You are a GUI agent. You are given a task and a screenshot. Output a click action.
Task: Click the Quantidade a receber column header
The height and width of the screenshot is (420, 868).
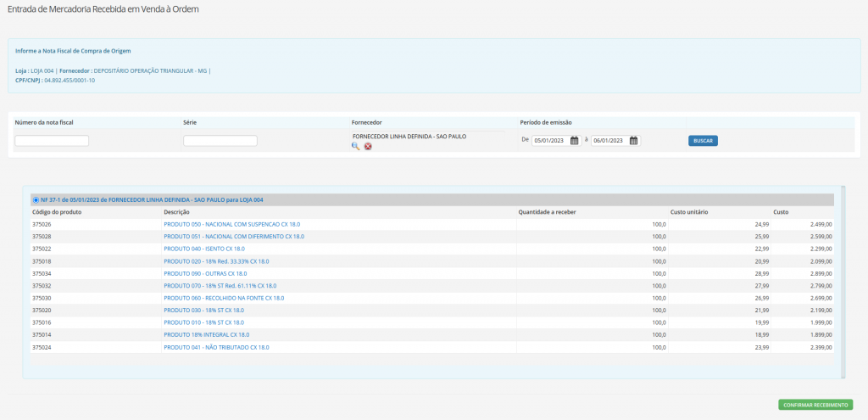coord(546,212)
